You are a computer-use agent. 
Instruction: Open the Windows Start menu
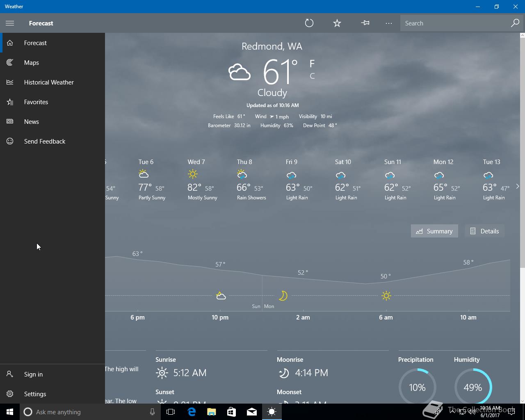(x=10, y=412)
